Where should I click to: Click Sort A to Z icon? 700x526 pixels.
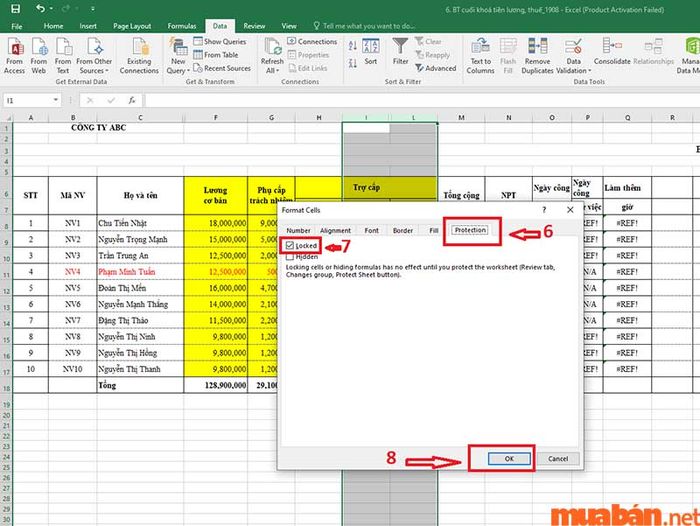coord(353,46)
